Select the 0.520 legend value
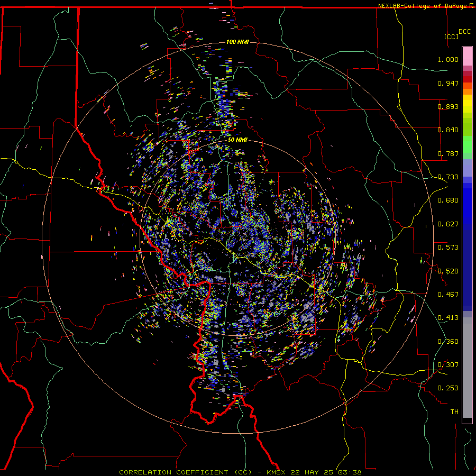 [448, 271]
